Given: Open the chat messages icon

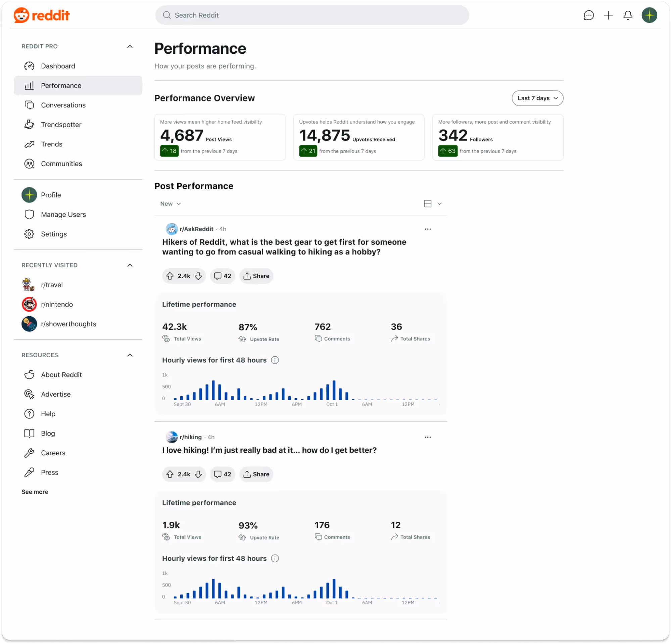Looking at the screenshot, I should [x=589, y=15].
